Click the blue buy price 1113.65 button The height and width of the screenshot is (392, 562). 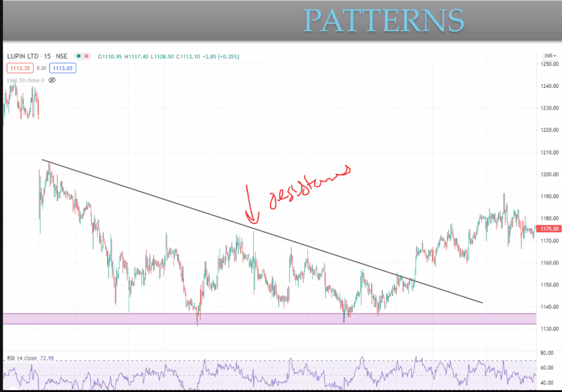(62, 68)
